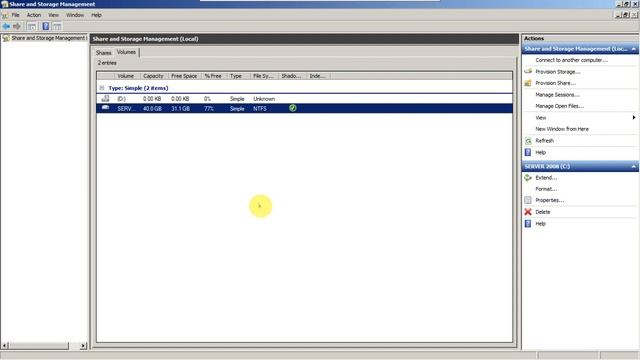Expand the View submenu arrow in Actions

coord(633,118)
